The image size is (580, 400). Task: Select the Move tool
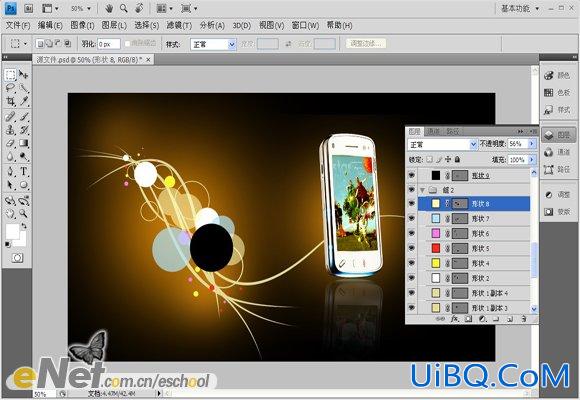point(24,74)
